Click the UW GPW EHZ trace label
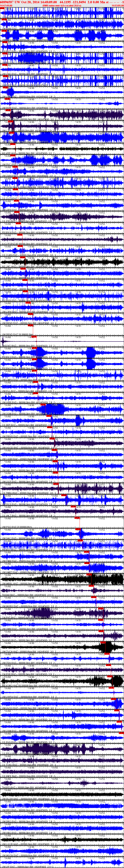 [29, 210]
